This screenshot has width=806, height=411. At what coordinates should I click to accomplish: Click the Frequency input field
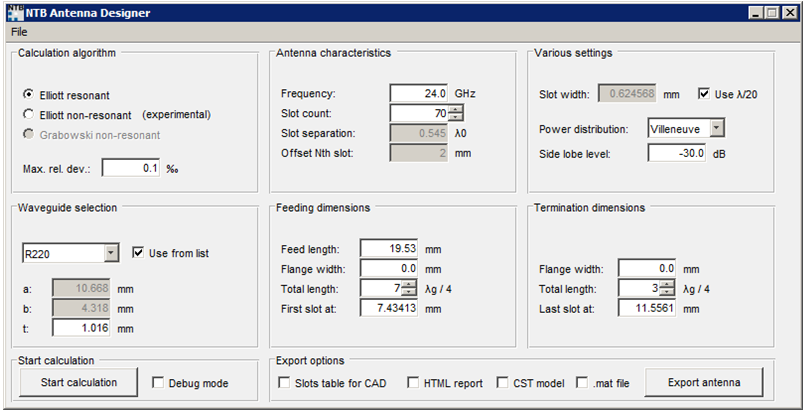click(x=419, y=93)
